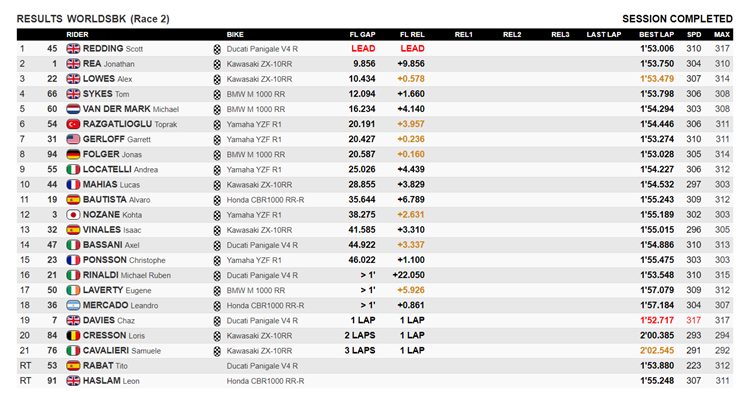Click the RIDER column header
The height and width of the screenshot is (393, 745).
pos(77,34)
